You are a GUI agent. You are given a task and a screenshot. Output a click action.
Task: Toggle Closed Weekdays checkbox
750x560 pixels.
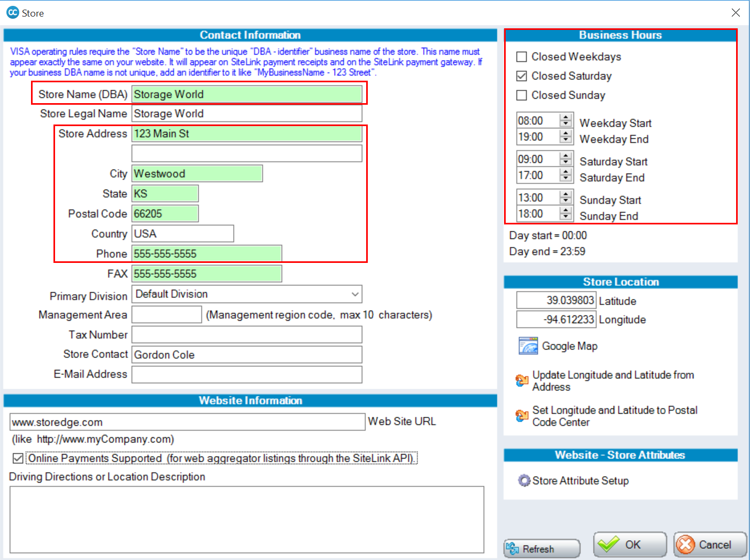tap(522, 57)
